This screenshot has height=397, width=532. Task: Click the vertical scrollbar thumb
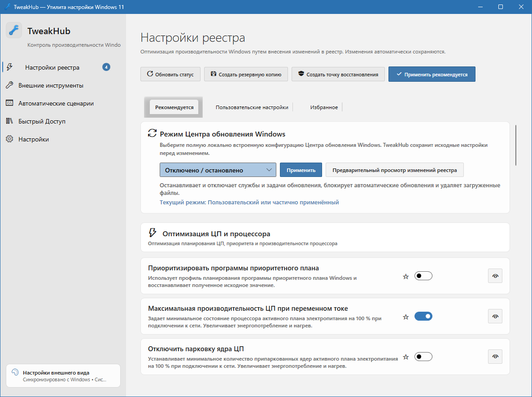[516, 146]
